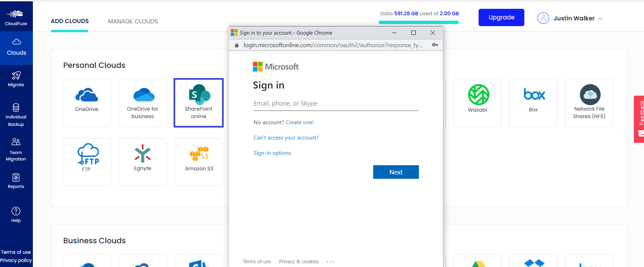Click the address bar lock icon
The image size is (644, 267).
[x=237, y=45]
